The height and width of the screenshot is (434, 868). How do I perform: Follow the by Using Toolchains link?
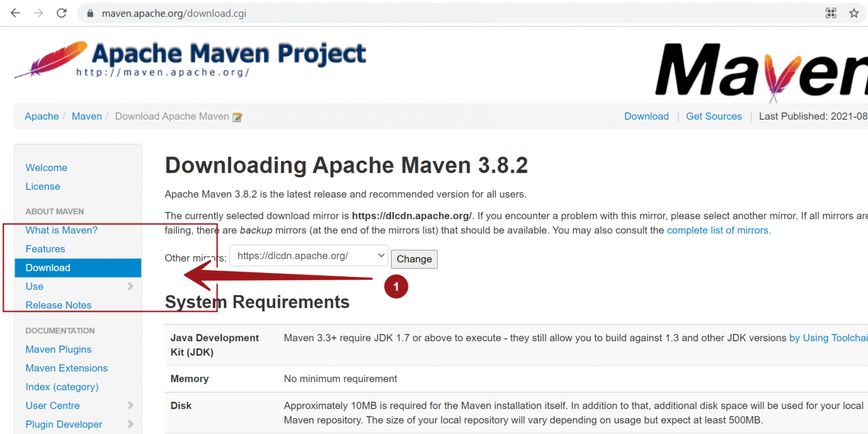(828, 337)
